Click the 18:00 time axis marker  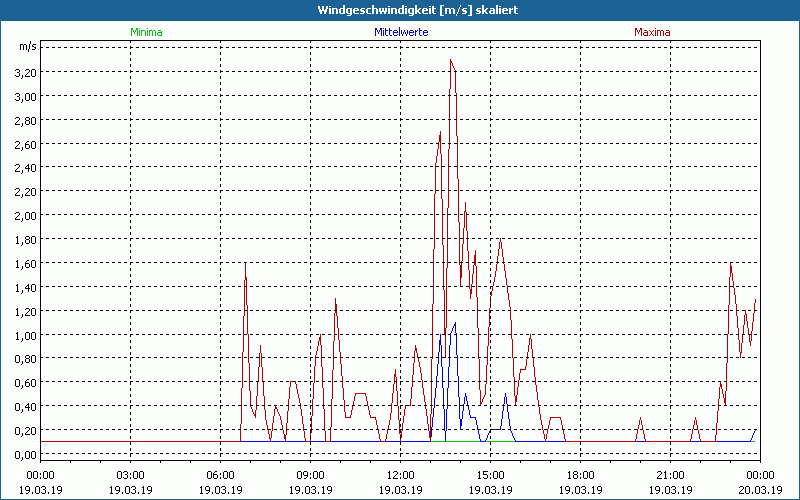pyautogui.click(x=580, y=474)
